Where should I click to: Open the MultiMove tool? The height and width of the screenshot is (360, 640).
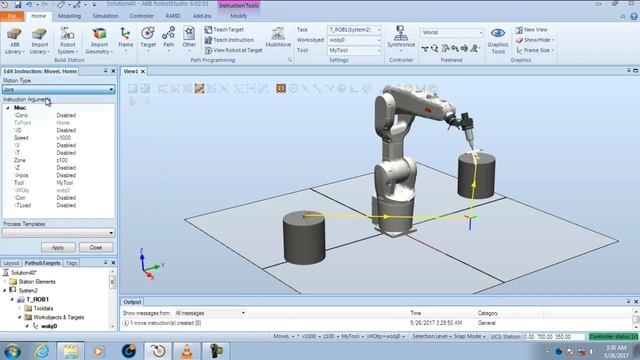pyautogui.click(x=278, y=38)
